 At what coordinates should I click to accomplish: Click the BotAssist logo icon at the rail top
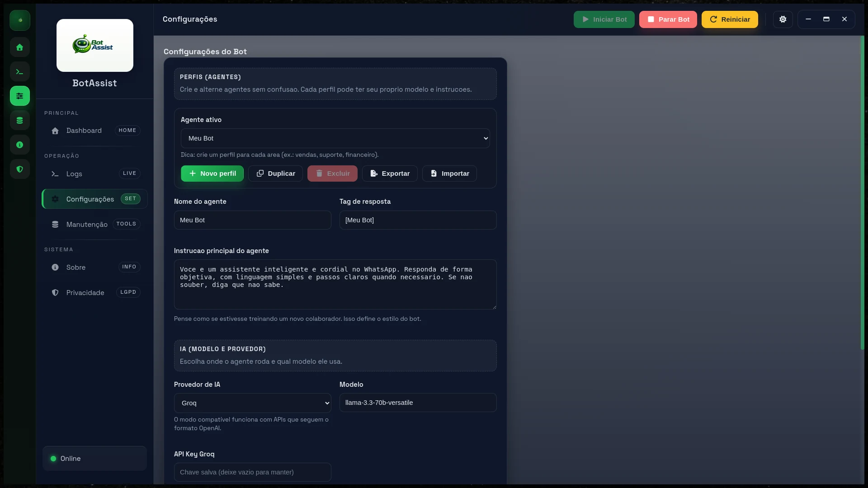click(19, 20)
